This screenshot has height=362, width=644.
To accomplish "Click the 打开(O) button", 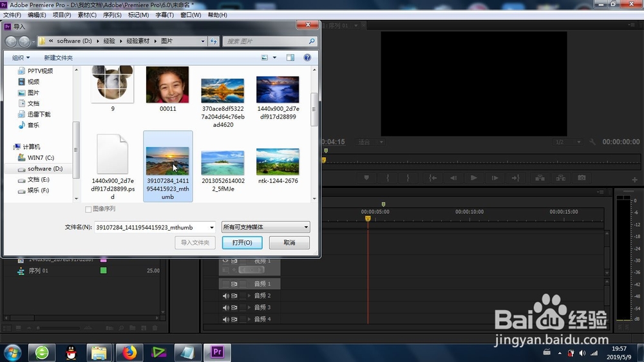I will [x=242, y=242].
